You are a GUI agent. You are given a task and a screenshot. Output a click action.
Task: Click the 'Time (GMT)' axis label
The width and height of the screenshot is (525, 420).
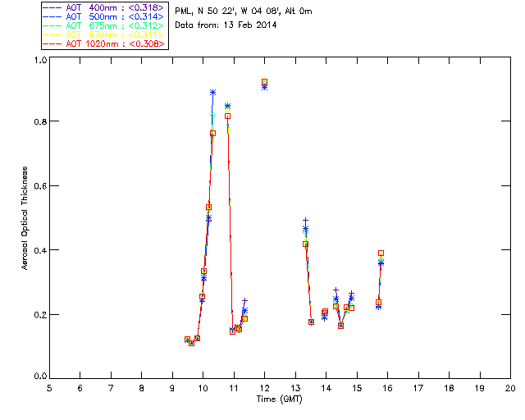click(279, 399)
